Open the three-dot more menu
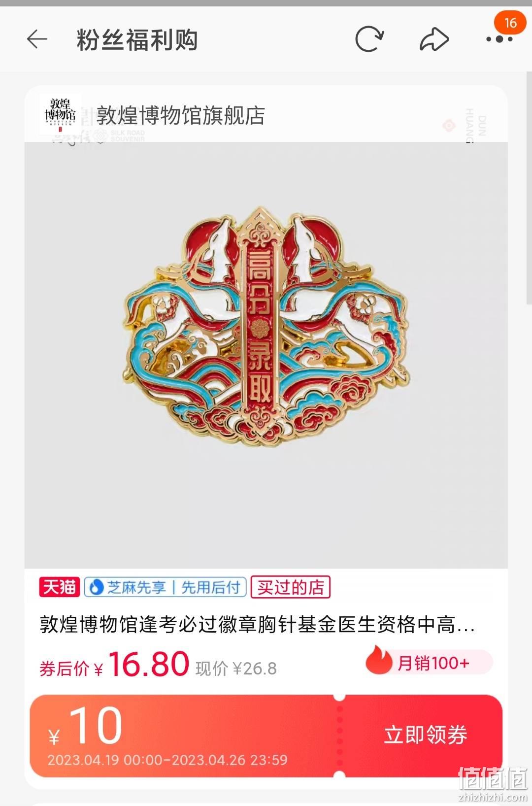 (x=499, y=39)
